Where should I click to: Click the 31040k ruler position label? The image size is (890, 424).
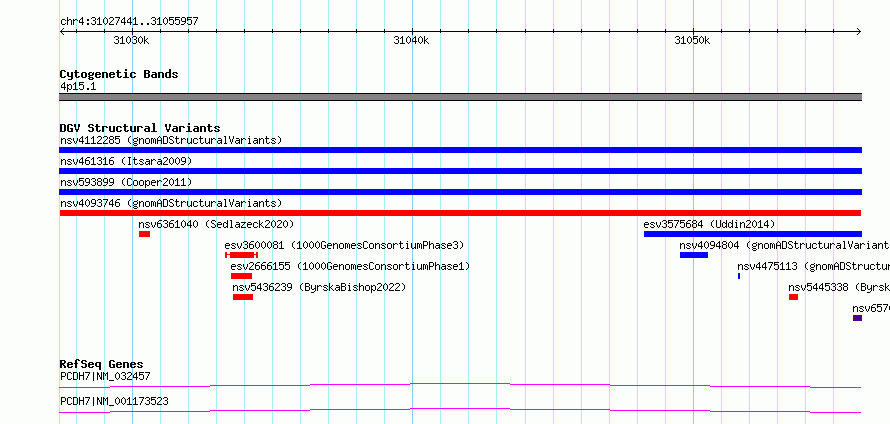coord(412,40)
